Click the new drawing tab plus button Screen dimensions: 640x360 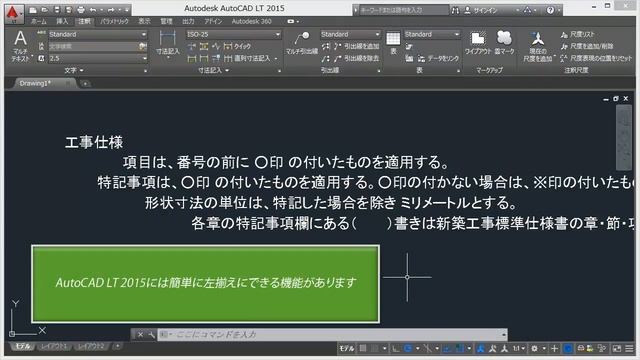pos(85,84)
